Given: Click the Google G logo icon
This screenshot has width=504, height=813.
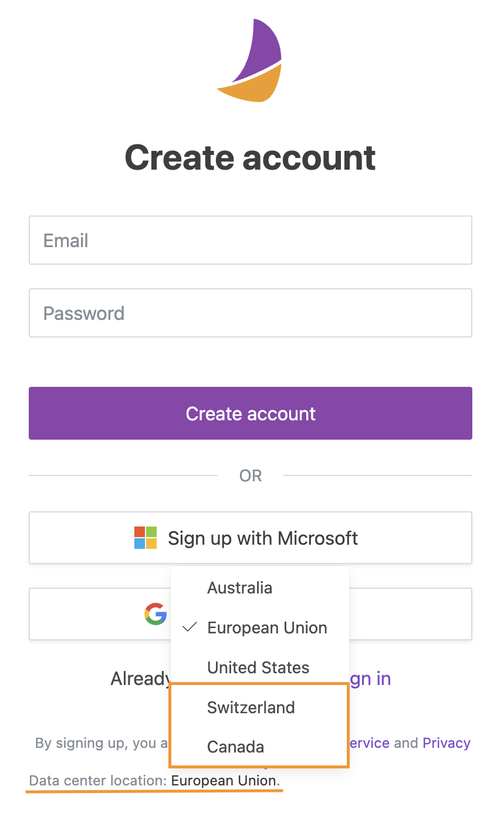Looking at the screenshot, I should [155, 614].
